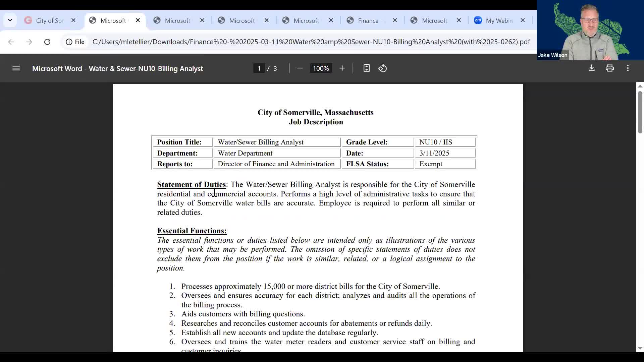Select the fit-to-page view icon
Screen dimensions: 644x362
coord(366,68)
